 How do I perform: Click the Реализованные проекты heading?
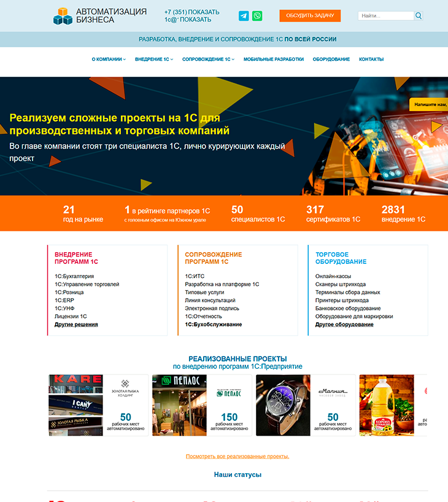tap(238, 358)
